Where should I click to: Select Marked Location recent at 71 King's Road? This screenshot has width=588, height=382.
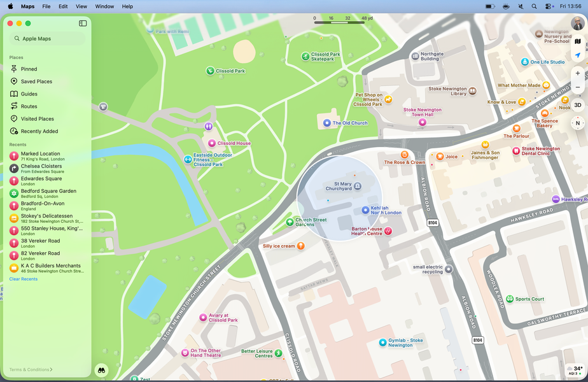47,156
